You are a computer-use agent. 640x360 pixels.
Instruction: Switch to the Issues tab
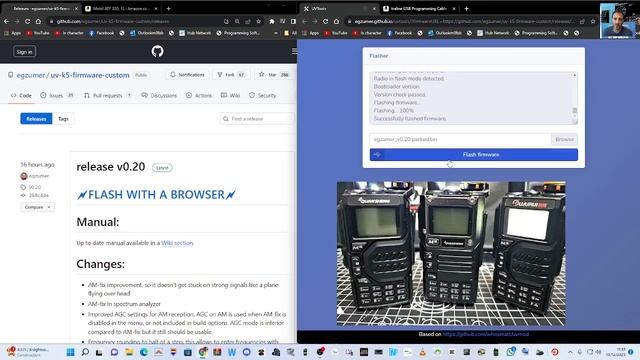coord(57,95)
